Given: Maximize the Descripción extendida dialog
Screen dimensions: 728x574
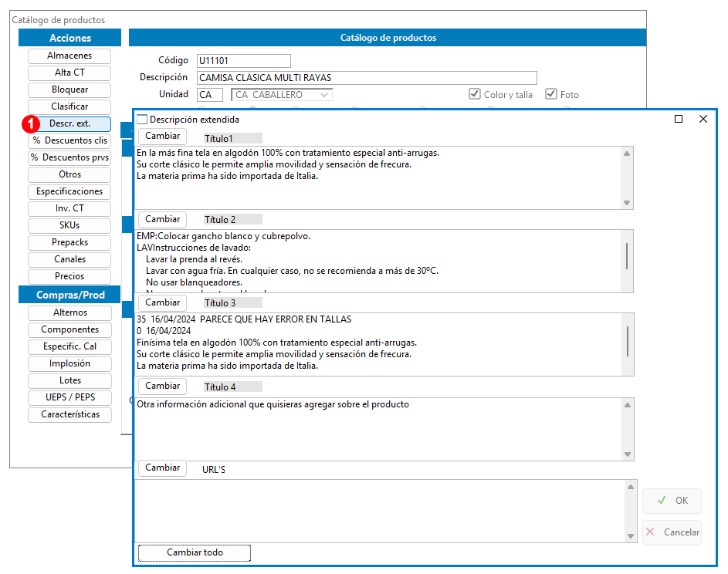Looking at the screenshot, I should [679, 120].
